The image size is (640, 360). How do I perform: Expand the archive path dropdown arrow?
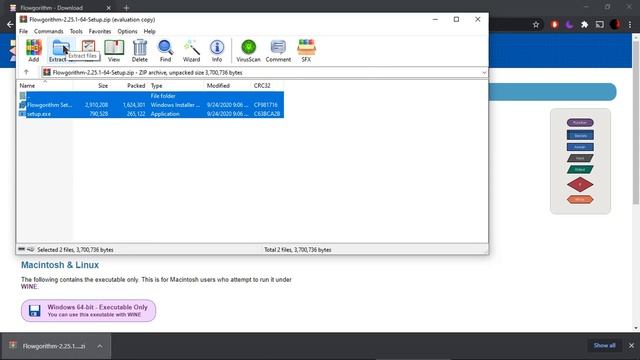coord(484,73)
